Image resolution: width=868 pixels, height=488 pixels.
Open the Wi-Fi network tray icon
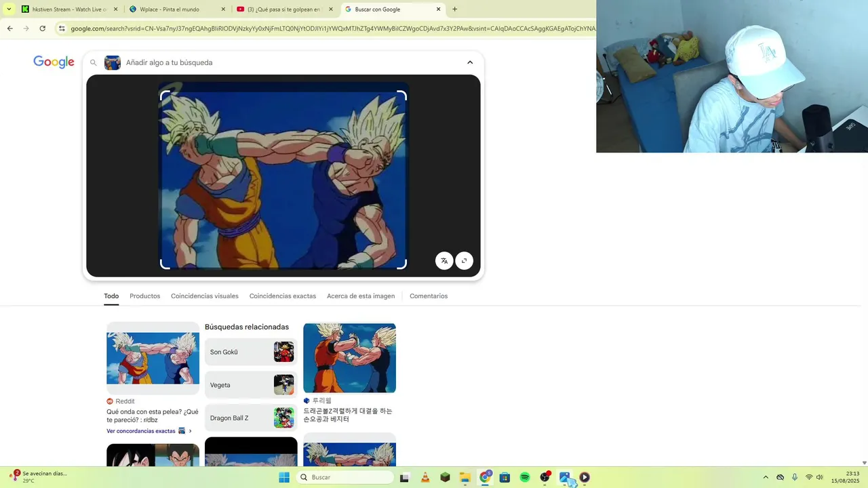tap(809, 477)
